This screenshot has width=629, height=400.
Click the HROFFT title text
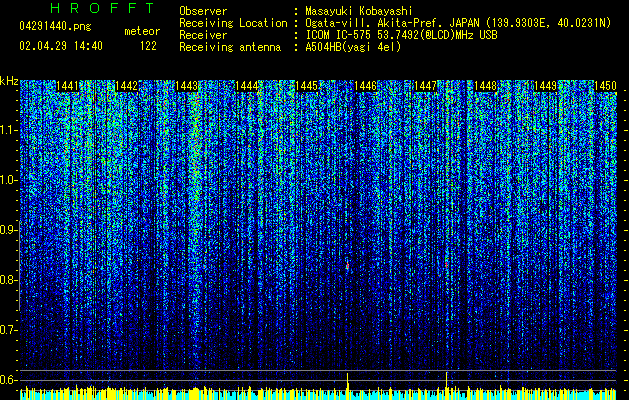click(x=103, y=8)
